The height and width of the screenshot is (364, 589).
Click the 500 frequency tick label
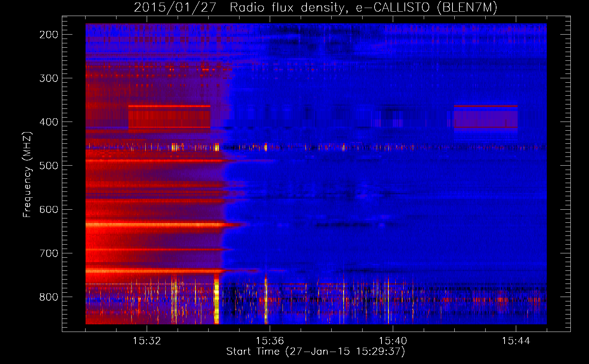(49, 166)
